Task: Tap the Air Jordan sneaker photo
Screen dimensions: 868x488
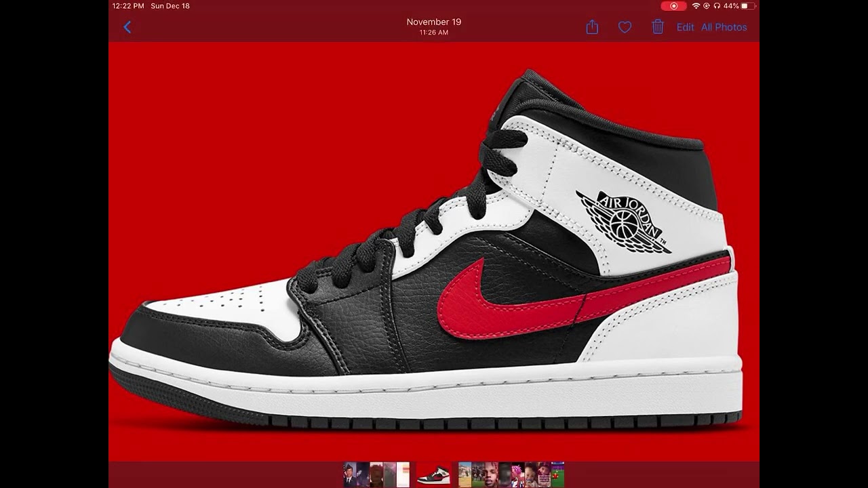Action: (434, 251)
